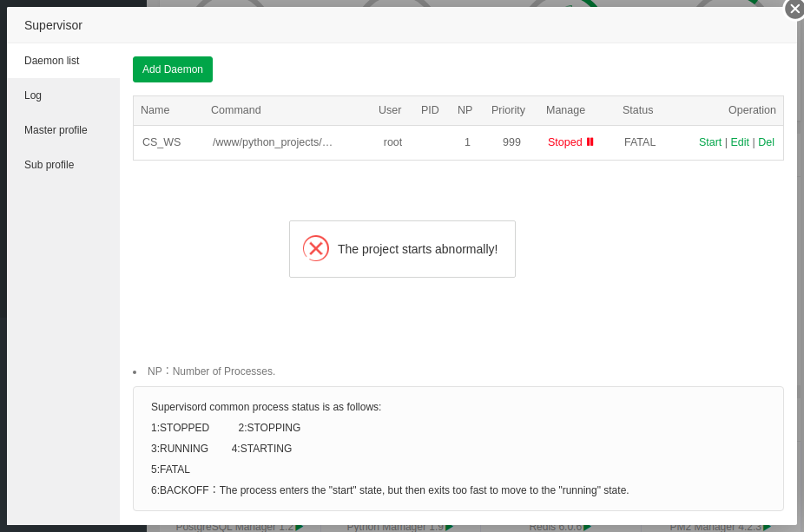The image size is (804, 532).
Task: Click the Command column header
Action: click(236, 110)
